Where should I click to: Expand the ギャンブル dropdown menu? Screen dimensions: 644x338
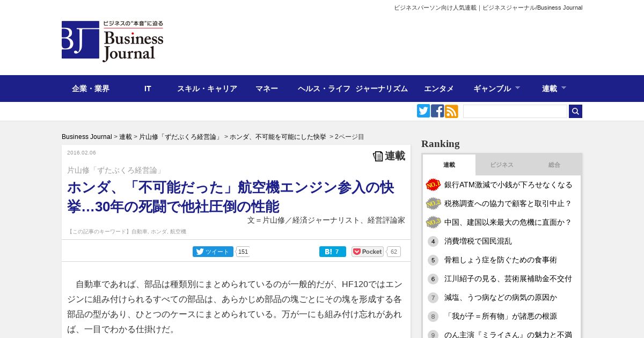496,89
